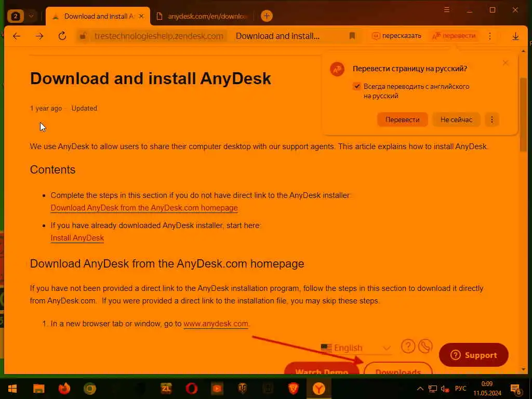Click the scrollbar down arrow
532x399 pixels.
[x=523, y=369]
